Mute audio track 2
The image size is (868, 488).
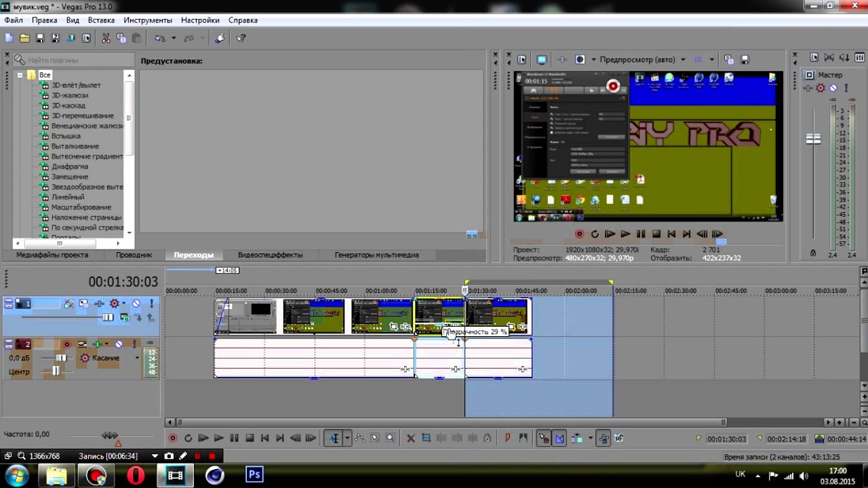(119, 344)
